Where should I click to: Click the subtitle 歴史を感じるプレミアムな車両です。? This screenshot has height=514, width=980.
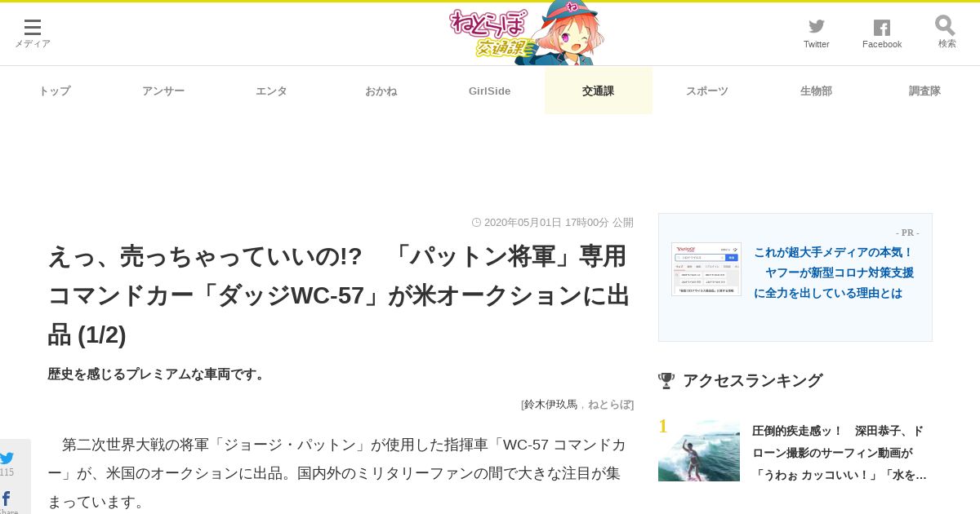pyautogui.click(x=158, y=374)
